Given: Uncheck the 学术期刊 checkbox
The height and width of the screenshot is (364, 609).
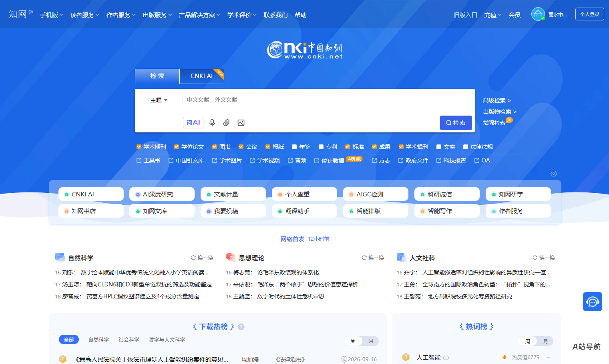Looking at the screenshot, I should coord(139,147).
